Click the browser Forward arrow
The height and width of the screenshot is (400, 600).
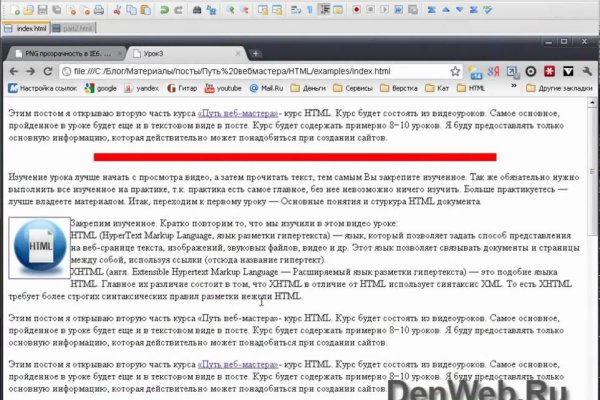click(29, 72)
